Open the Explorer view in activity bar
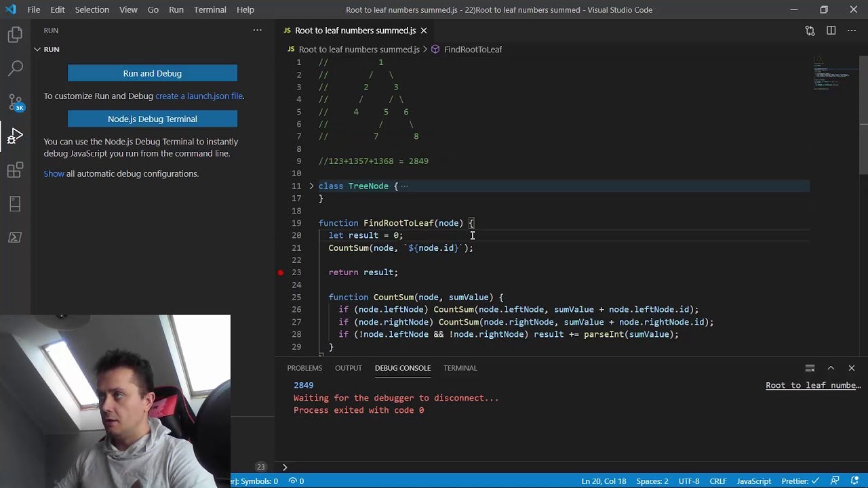This screenshot has width=868, height=488. pos(15,35)
